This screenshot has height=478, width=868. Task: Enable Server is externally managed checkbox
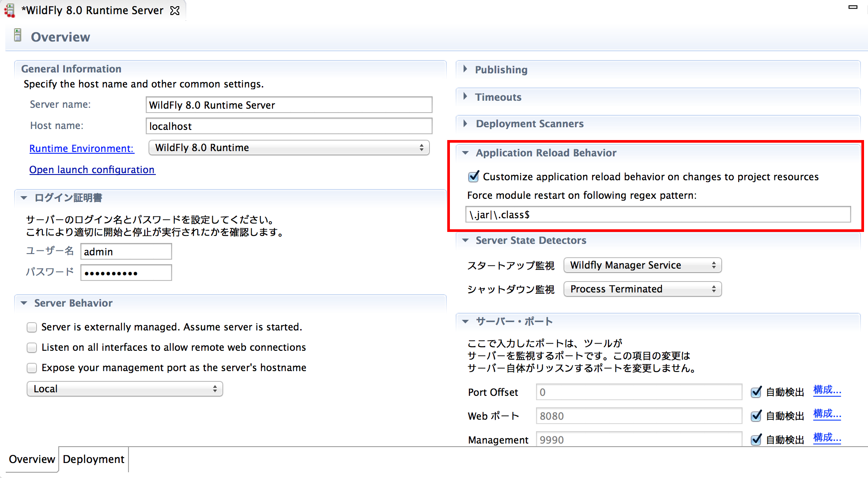click(x=32, y=327)
